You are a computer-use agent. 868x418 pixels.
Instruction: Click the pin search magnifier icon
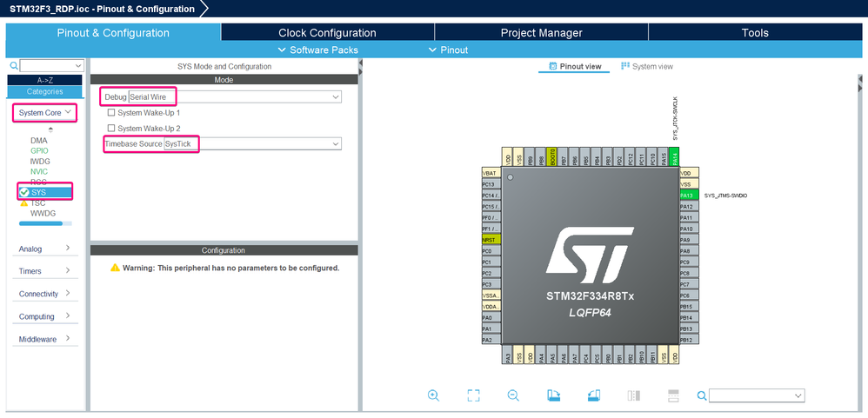pos(702,395)
